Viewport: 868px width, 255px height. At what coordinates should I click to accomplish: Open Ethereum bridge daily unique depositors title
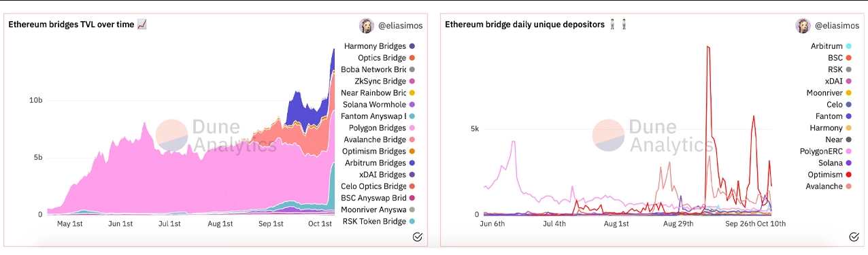524,24
